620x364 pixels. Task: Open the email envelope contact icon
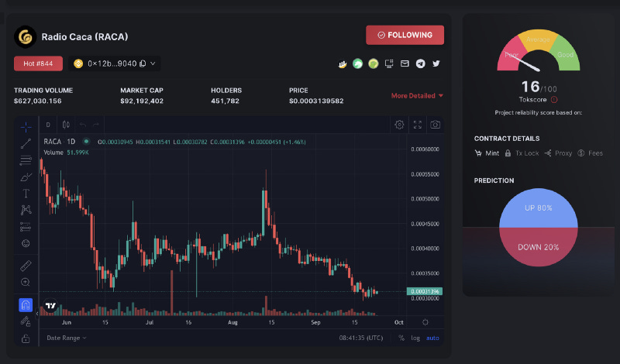(405, 64)
